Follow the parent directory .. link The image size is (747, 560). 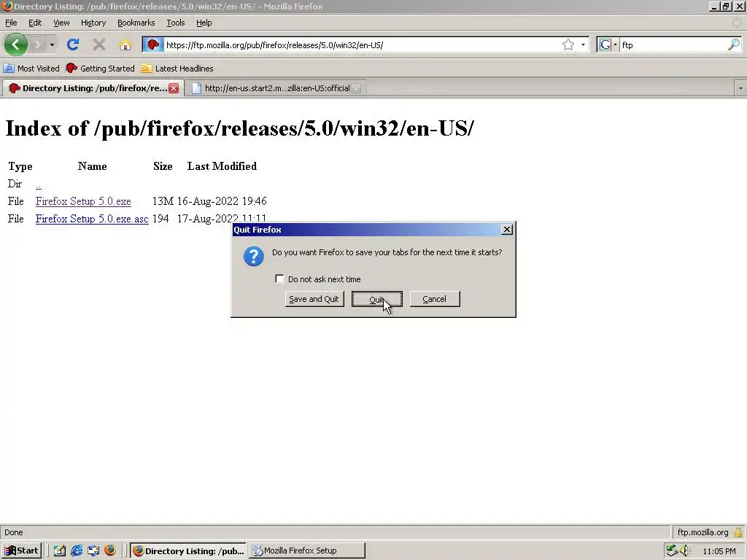coord(38,184)
